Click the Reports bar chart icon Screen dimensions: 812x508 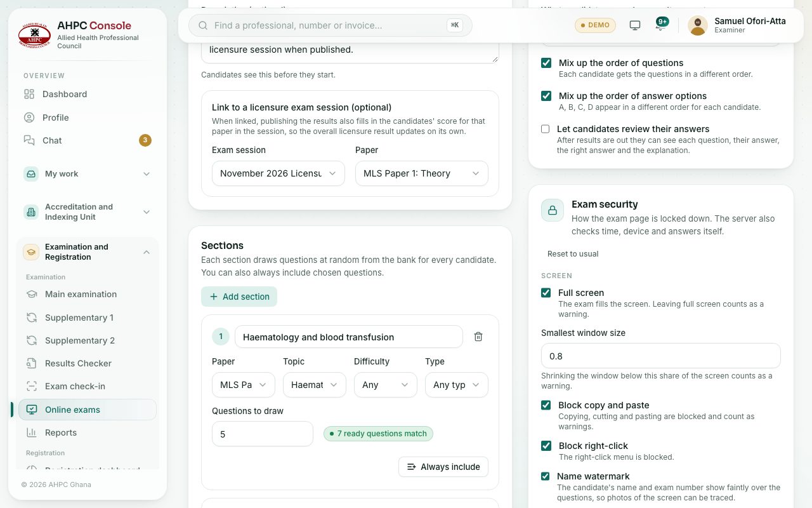pos(32,432)
